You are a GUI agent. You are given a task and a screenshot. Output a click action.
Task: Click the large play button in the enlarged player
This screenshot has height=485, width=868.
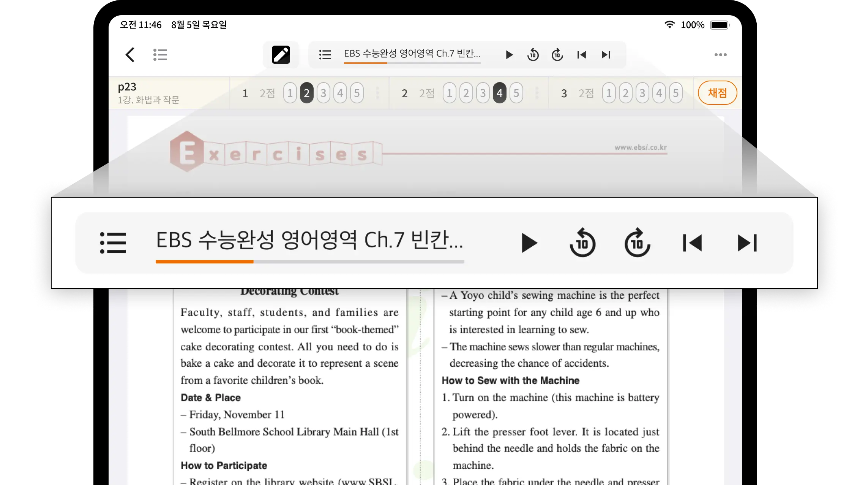[x=529, y=243]
